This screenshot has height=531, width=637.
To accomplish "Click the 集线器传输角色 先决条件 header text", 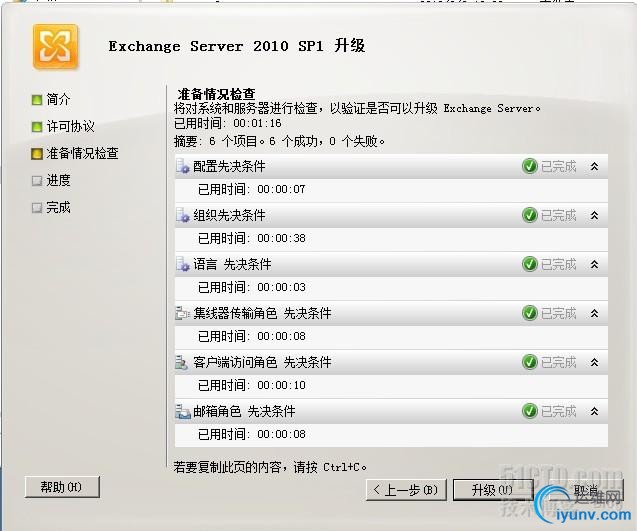I will point(262,313).
